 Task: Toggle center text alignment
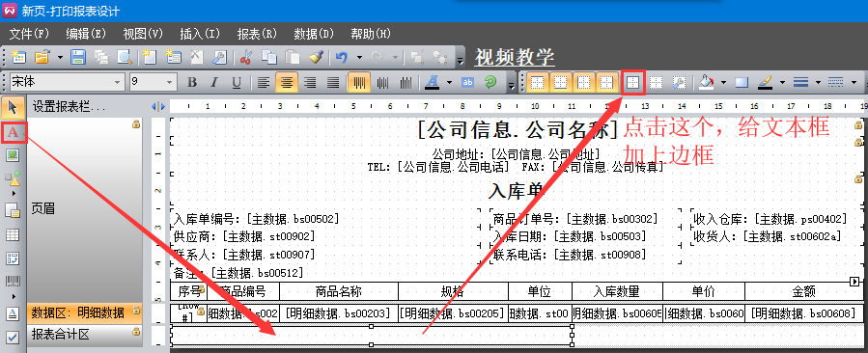[286, 82]
